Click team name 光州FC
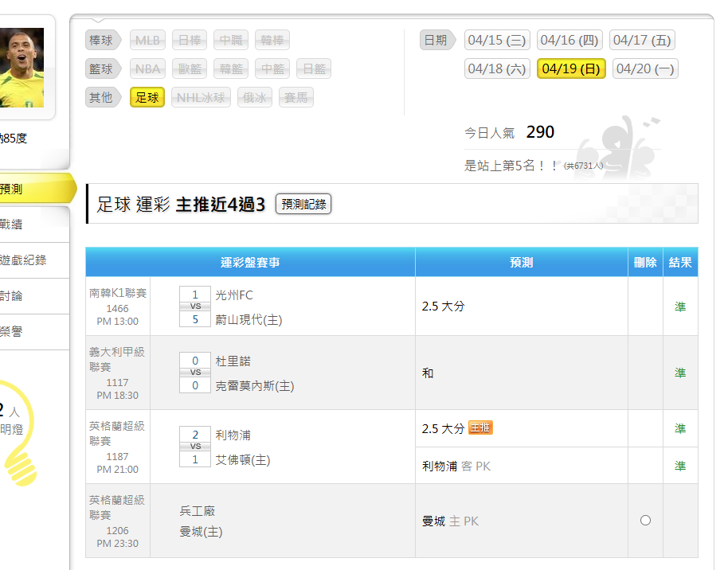Image resolution: width=728 pixels, height=570 pixels. pos(234,295)
